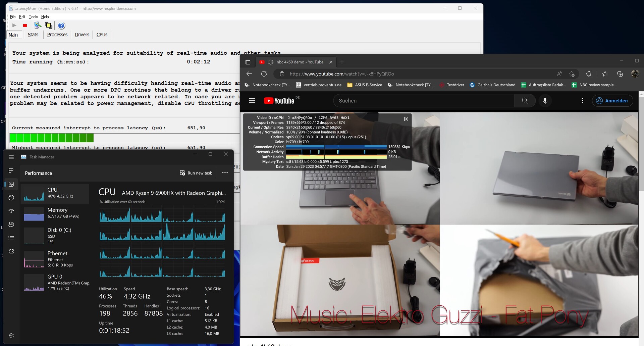
Task: Click the YouTube Suchen search field
Action: click(x=424, y=101)
